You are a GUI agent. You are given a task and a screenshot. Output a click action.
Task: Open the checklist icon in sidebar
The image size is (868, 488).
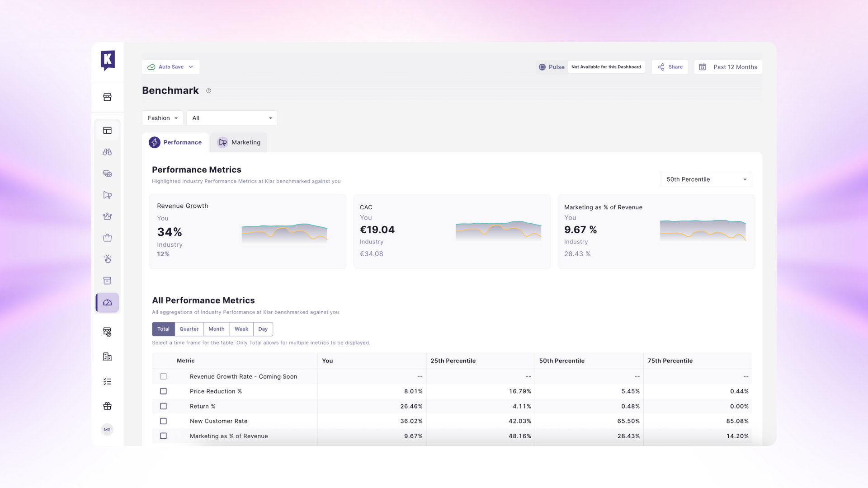107,381
